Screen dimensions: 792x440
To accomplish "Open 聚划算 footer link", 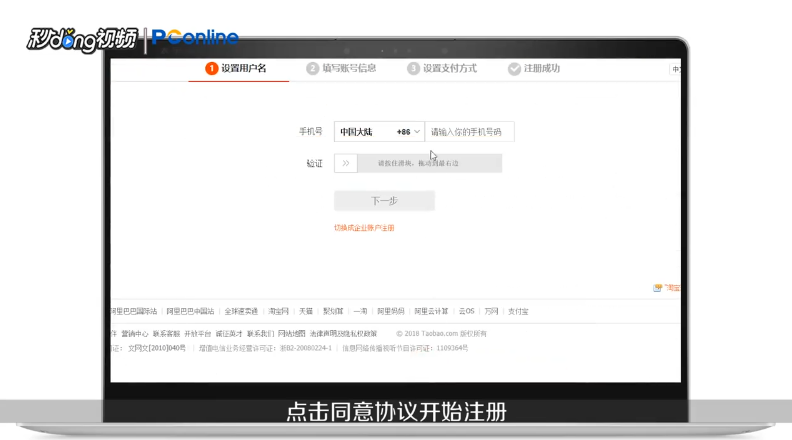I will [333, 311].
